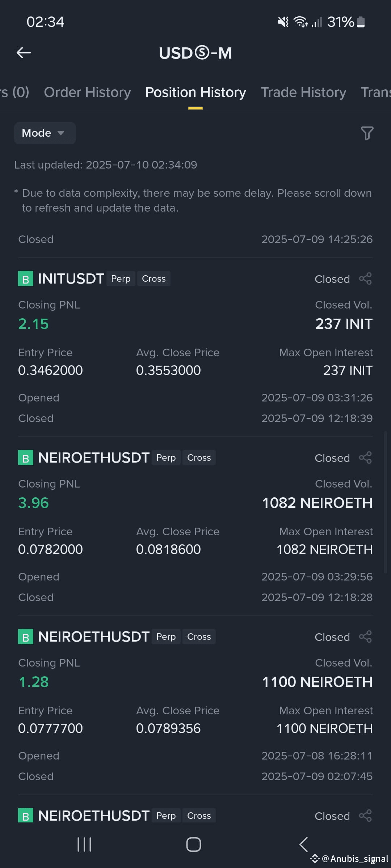
Task: Tap the Android home button
Action: (194, 844)
